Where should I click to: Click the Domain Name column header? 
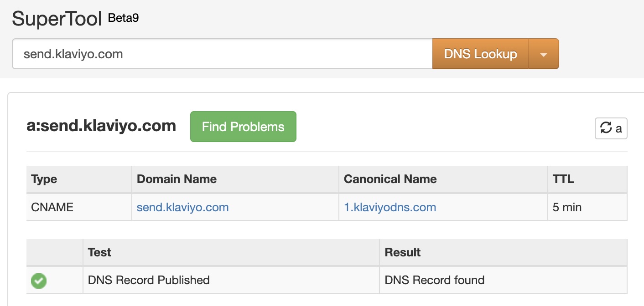(177, 179)
